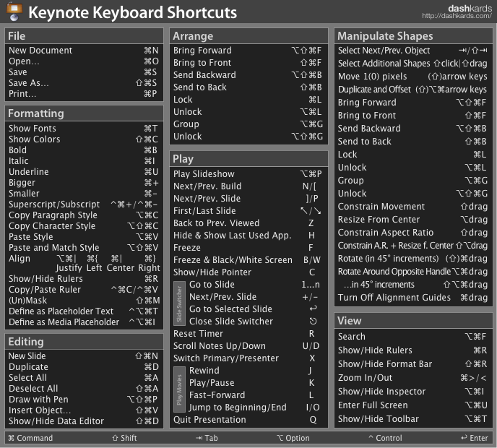Click the Turn Off Alignment Guides row

(412, 298)
